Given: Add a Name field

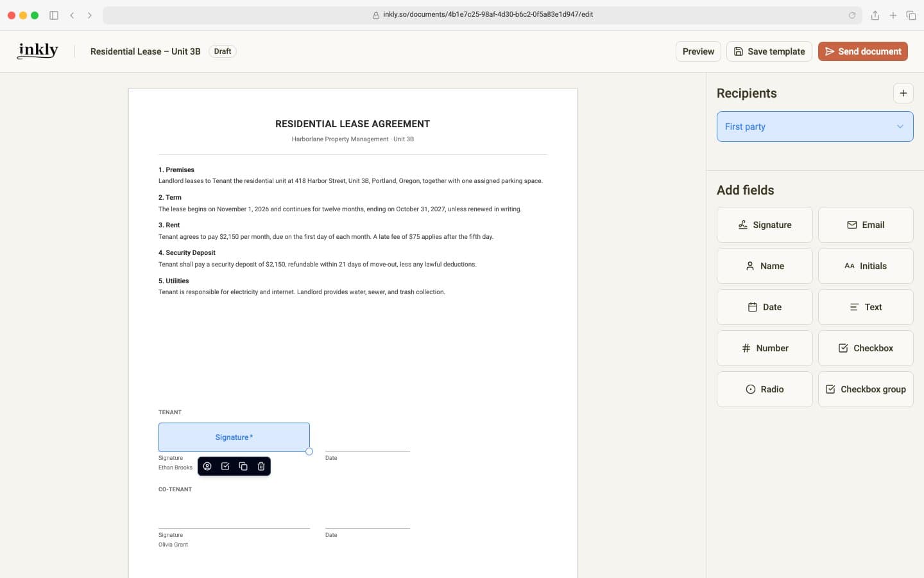Looking at the screenshot, I should point(764,266).
